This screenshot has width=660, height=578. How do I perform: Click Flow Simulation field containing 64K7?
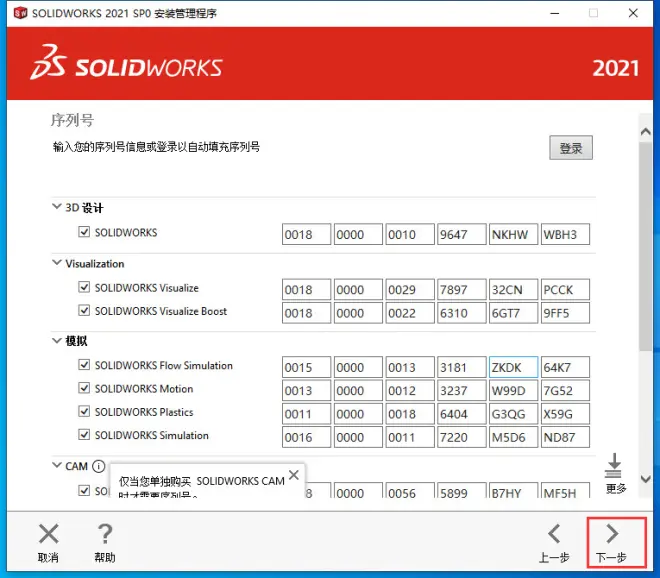pyautogui.click(x=565, y=367)
